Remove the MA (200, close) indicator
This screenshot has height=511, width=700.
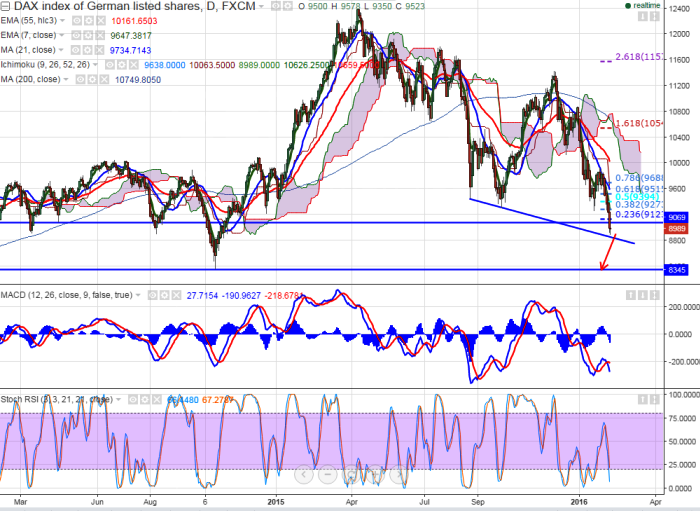[104, 79]
